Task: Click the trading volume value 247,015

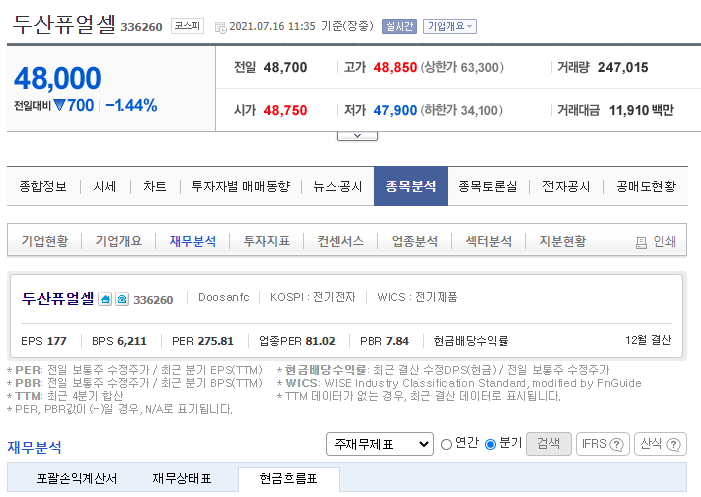Action: coord(623,67)
